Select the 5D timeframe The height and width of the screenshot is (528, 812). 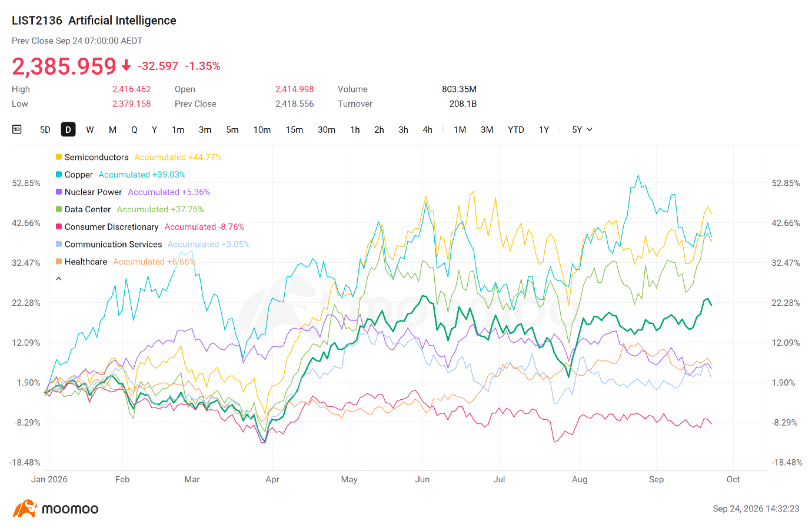pos(45,129)
